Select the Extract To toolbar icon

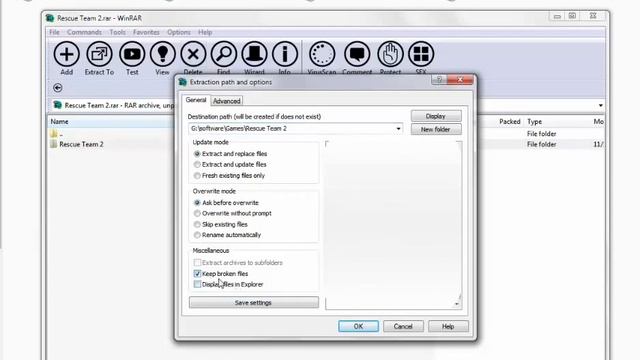pyautogui.click(x=99, y=54)
